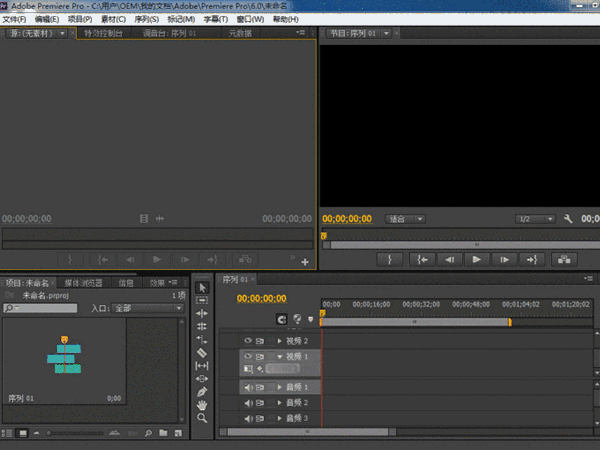
Task: Toggle the eye visibility of track 视频 1
Action: pyautogui.click(x=248, y=356)
